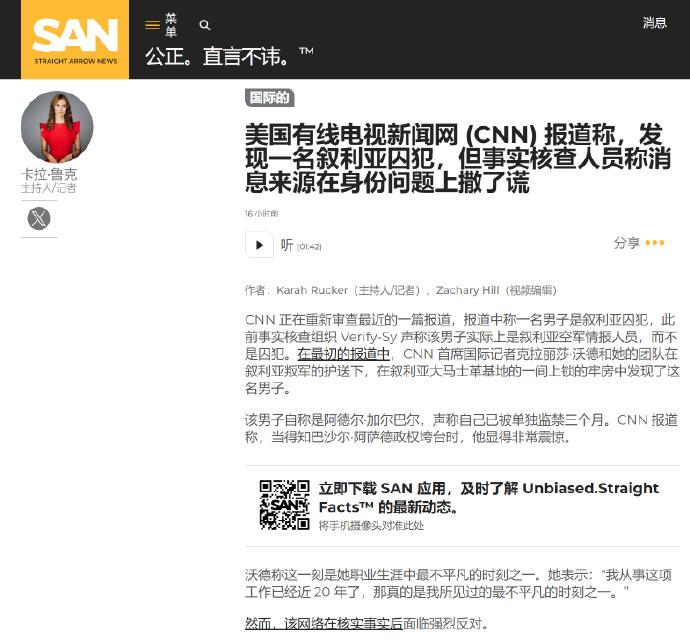
Task: Click the byline Karah Rucker text
Action: (312, 290)
